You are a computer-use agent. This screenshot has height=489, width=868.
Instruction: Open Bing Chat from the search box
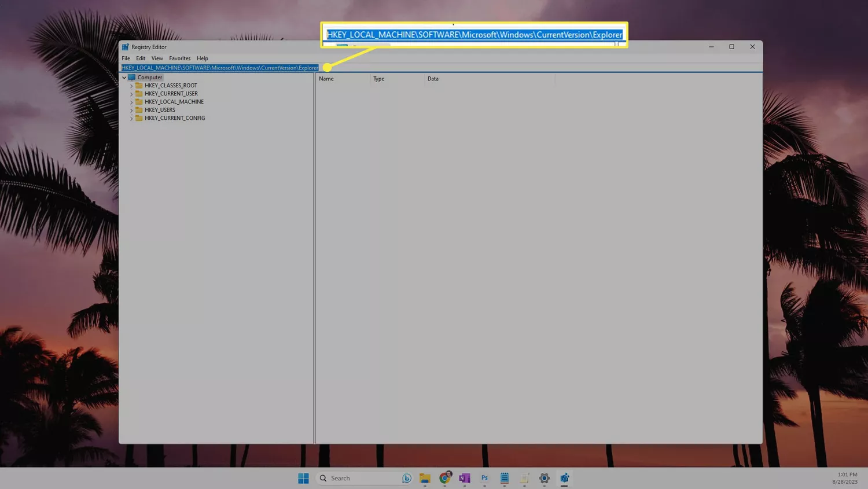tap(407, 478)
